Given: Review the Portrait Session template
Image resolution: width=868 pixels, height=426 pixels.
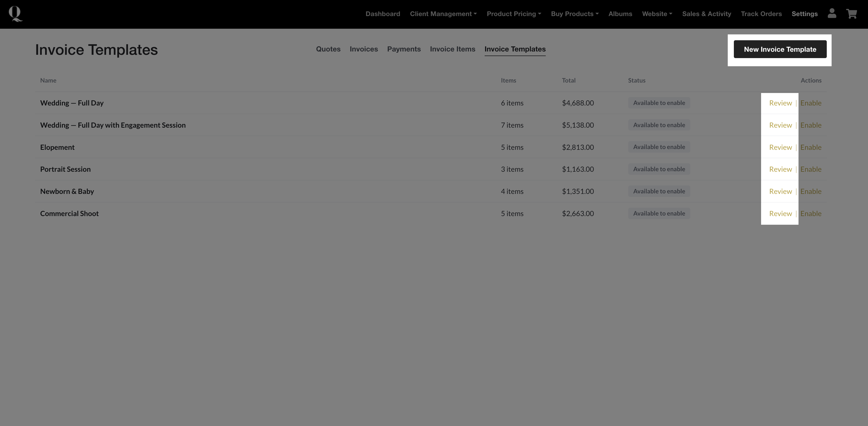Looking at the screenshot, I should coord(780,169).
